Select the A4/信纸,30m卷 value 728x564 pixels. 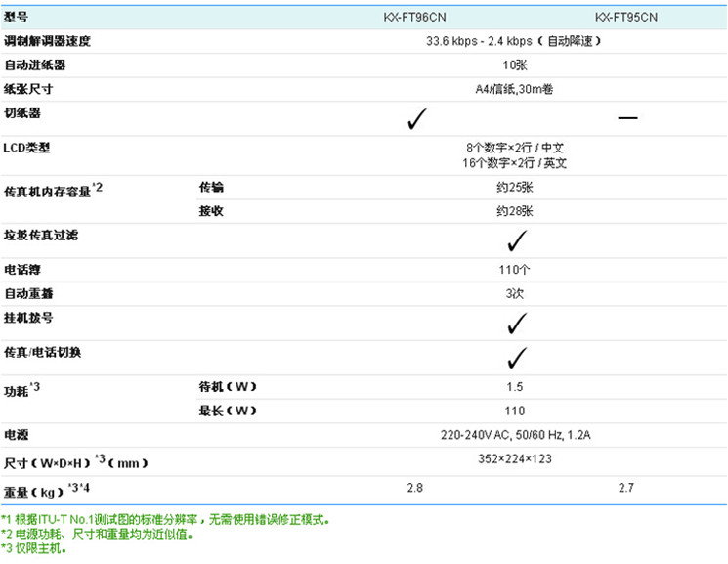tap(514, 89)
